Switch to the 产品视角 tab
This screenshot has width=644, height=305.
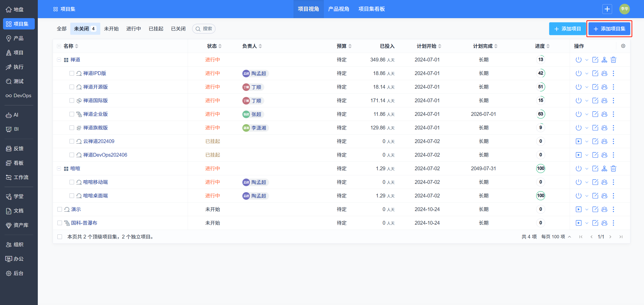(338, 9)
